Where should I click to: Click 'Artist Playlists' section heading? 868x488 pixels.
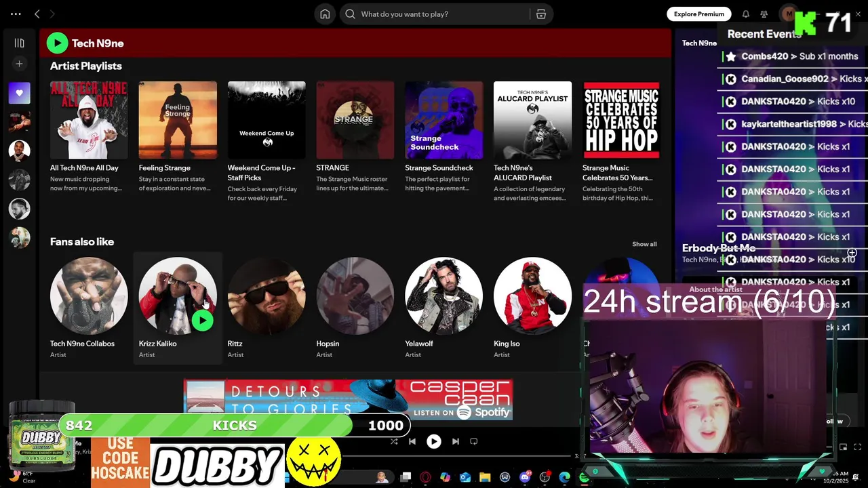tap(86, 66)
